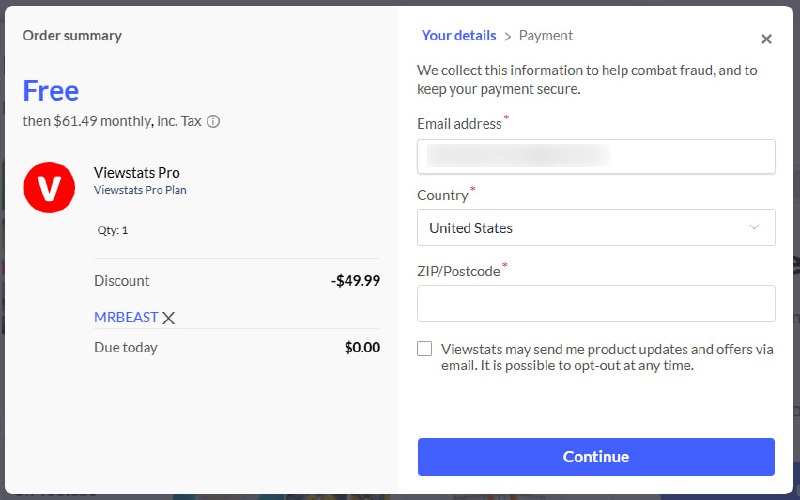Remove the MRBEAST discount code
The height and width of the screenshot is (500, 800).
169,318
